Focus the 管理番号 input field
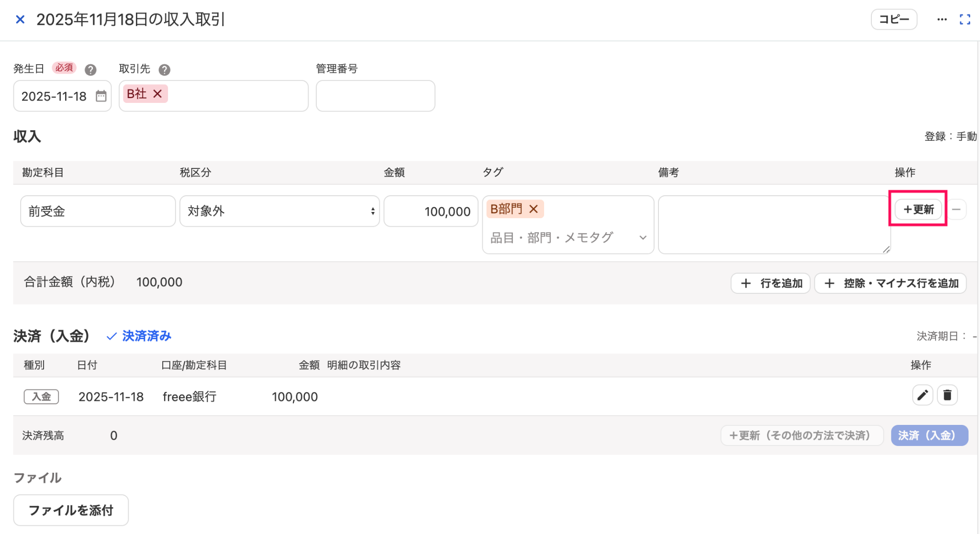980x534 pixels. (375, 96)
